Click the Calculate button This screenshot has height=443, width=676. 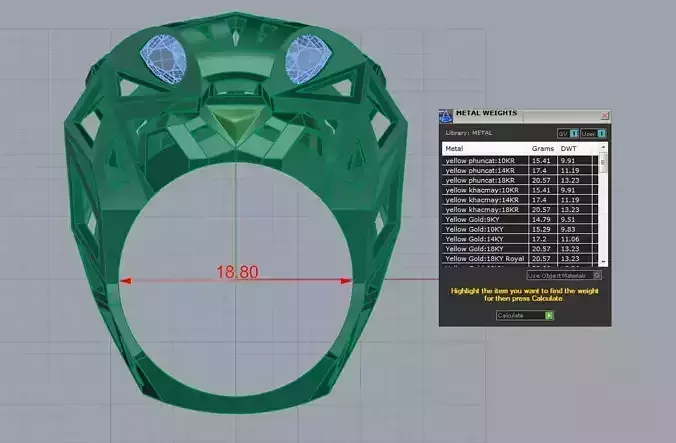coord(525,315)
